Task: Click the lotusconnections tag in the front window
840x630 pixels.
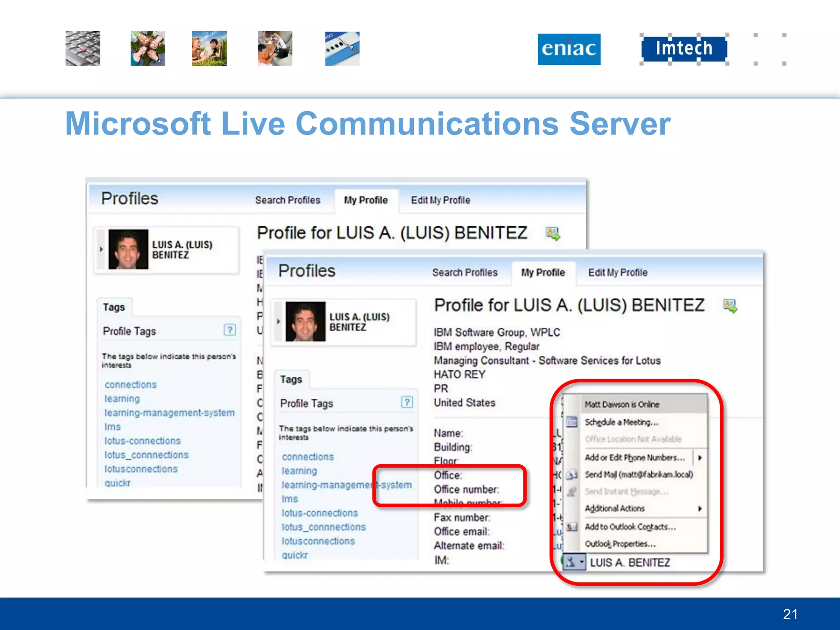Action: 318,541
